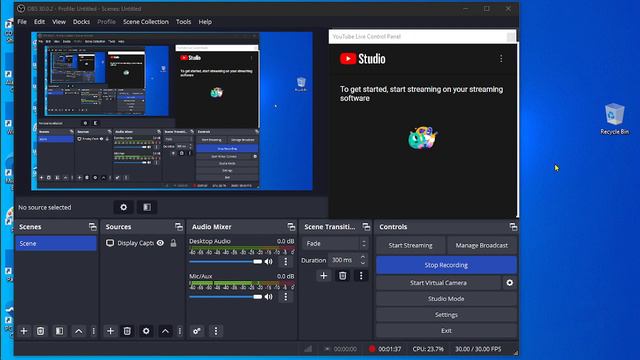Click the OBS preview canvas
The height and width of the screenshot is (360, 640).
click(172, 111)
